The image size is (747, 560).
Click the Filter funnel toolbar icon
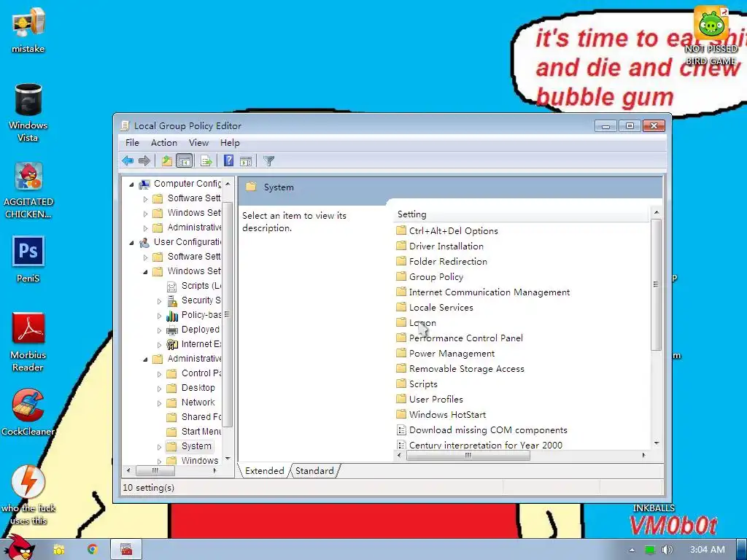click(x=268, y=161)
